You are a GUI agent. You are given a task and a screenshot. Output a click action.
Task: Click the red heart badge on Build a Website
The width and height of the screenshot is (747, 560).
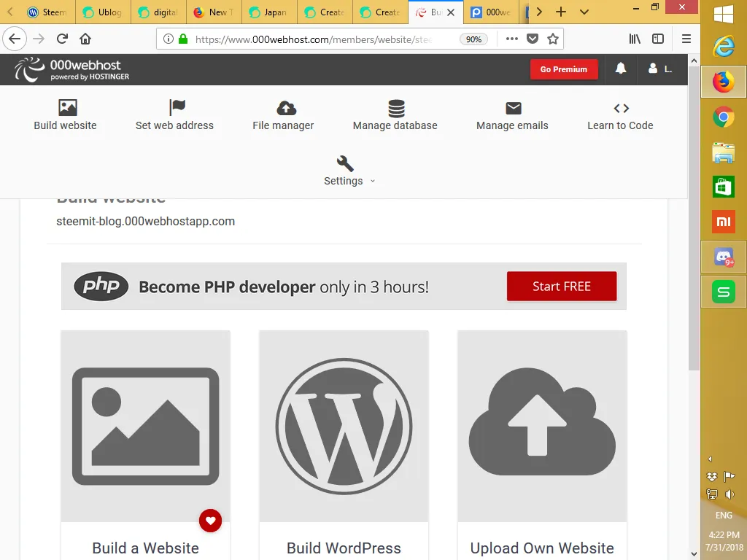[210, 521]
